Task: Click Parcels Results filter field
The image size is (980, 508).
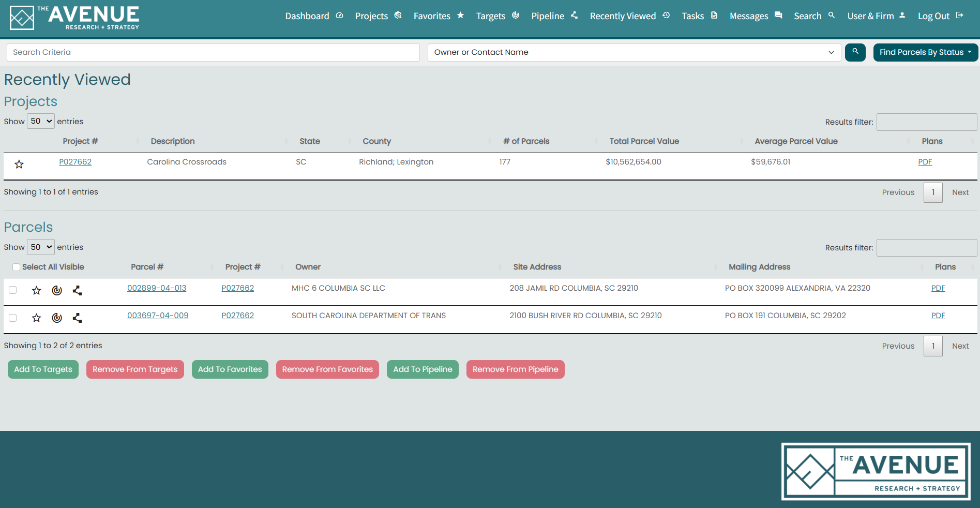Action: (927, 248)
